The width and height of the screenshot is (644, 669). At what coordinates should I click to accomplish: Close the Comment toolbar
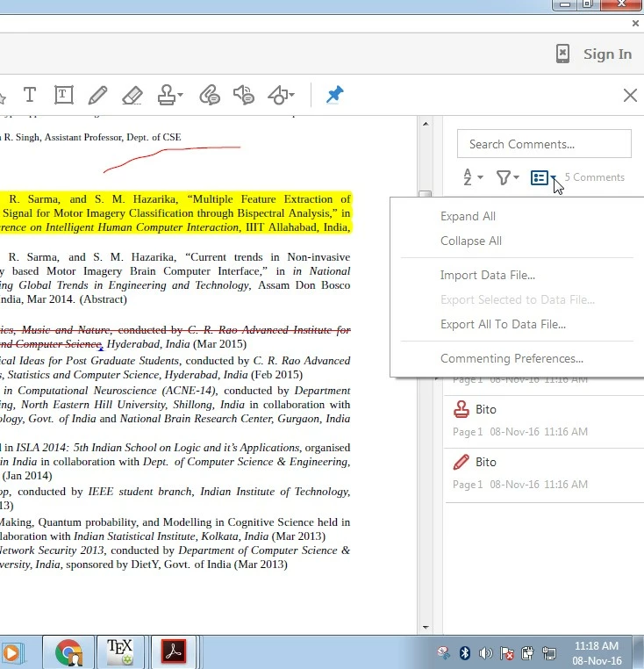(x=630, y=95)
